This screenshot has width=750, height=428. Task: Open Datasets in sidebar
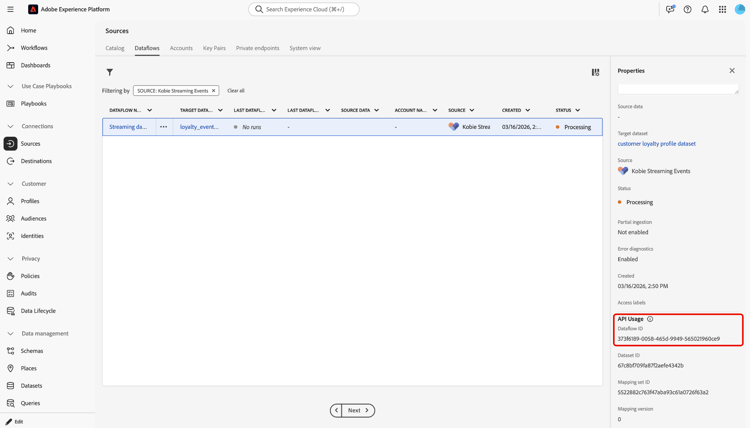31,385
